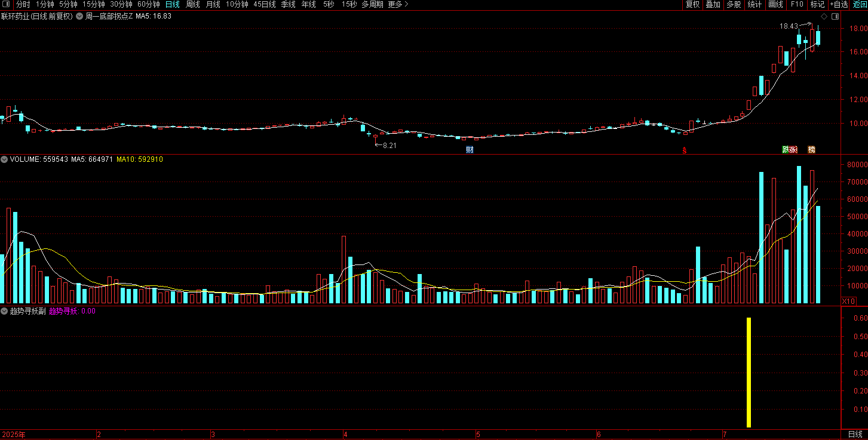Click the 8.21 low price label

coord(389,145)
